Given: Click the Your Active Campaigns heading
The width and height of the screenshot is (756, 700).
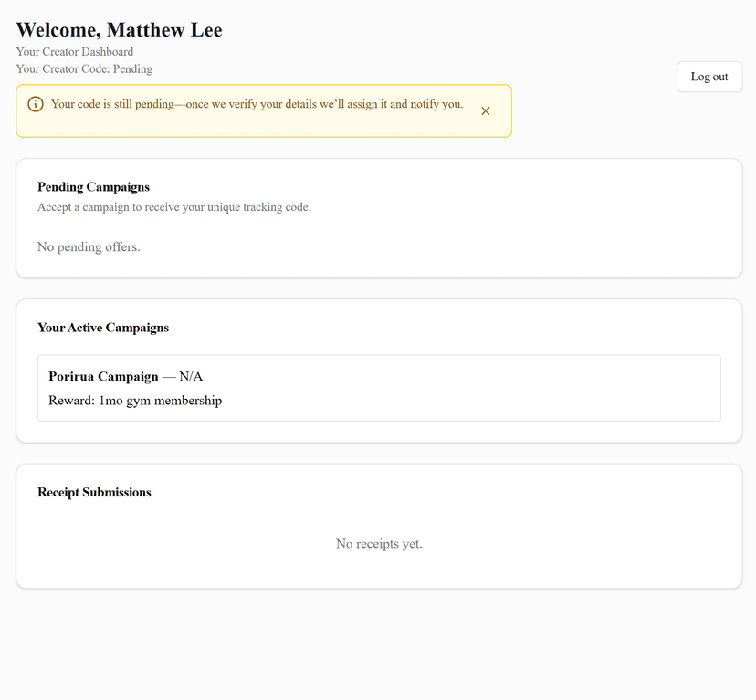Looking at the screenshot, I should [103, 328].
